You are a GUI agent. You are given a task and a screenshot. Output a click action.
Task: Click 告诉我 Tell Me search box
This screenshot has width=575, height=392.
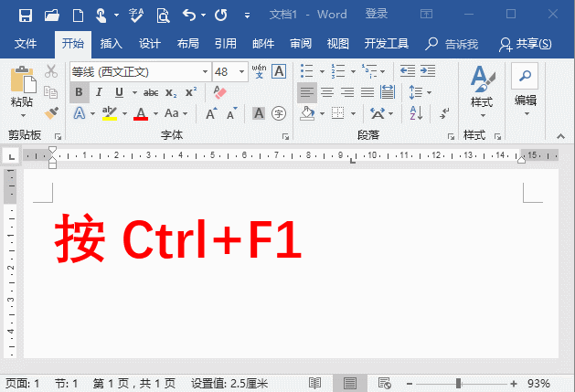(452, 44)
